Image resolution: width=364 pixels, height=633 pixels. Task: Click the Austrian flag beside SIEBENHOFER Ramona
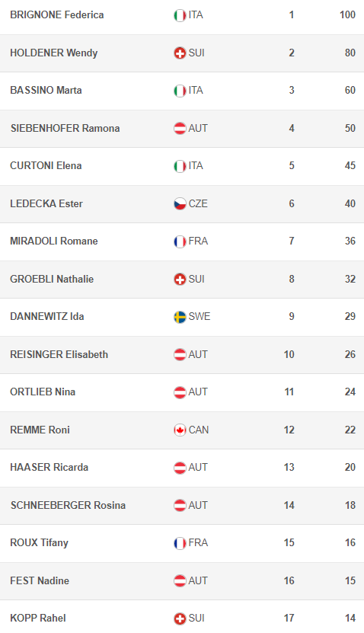pos(180,129)
